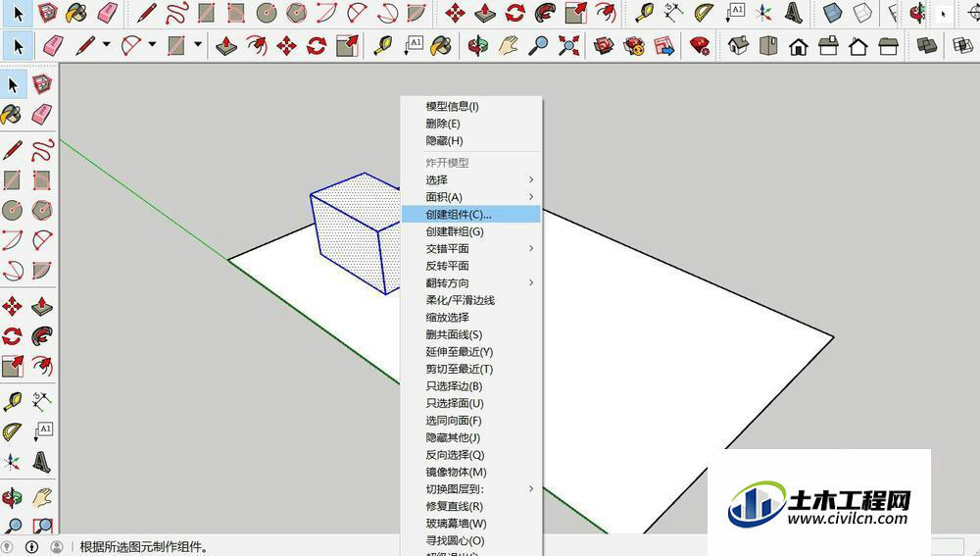Click the Eraser in second toolbar row
This screenshot has width=980, height=556.
(x=53, y=46)
